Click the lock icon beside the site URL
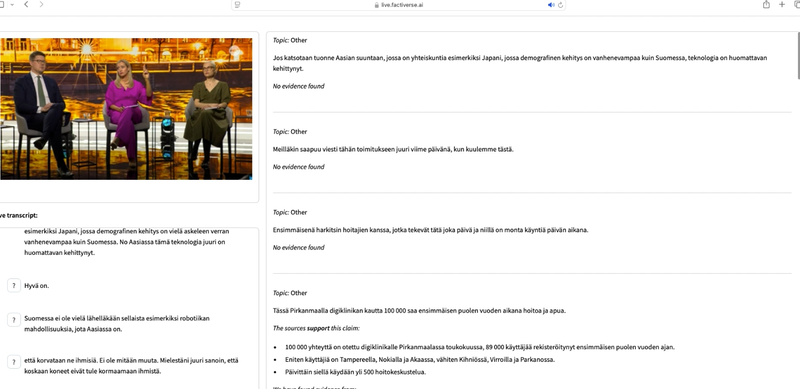The width and height of the screenshot is (800, 389). point(377,5)
